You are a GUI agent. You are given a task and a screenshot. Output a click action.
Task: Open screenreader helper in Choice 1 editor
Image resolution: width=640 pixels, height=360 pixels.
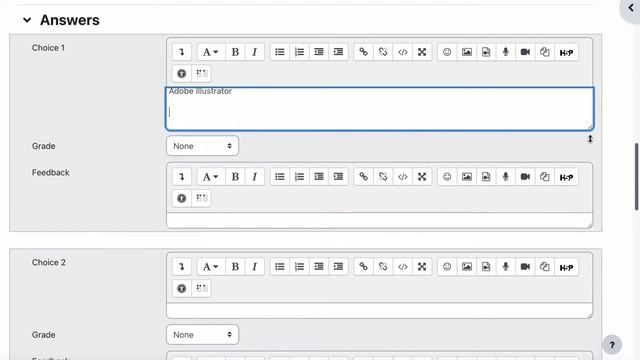tap(201, 73)
